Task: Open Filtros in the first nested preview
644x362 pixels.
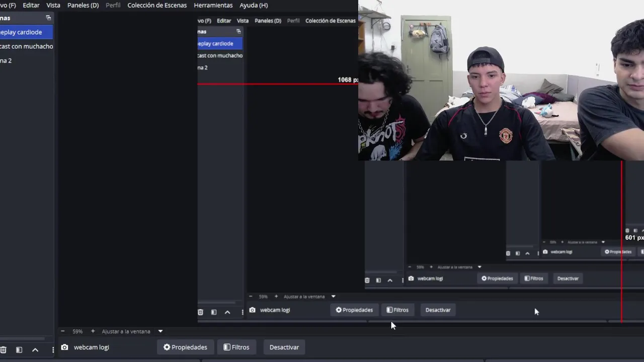Action: click(x=397, y=310)
